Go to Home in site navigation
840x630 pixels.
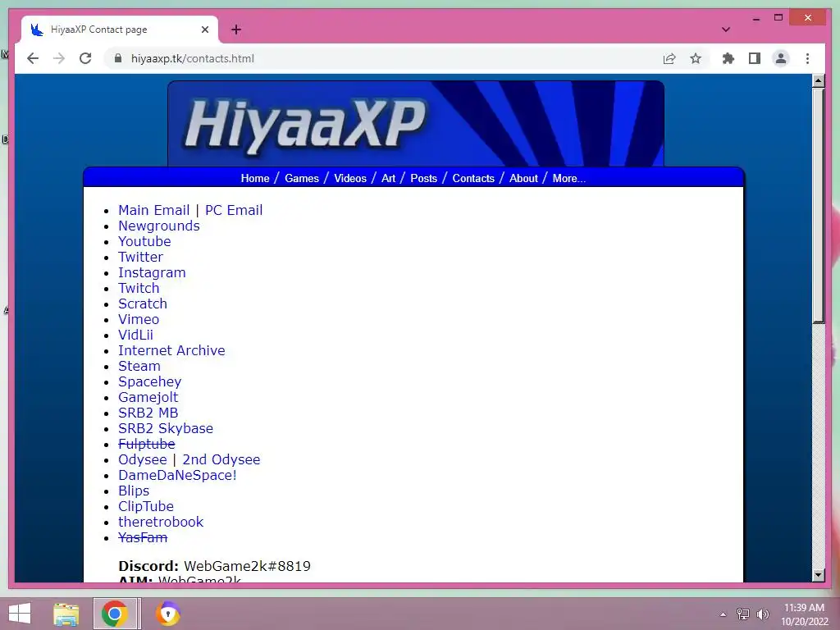click(255, 178)
